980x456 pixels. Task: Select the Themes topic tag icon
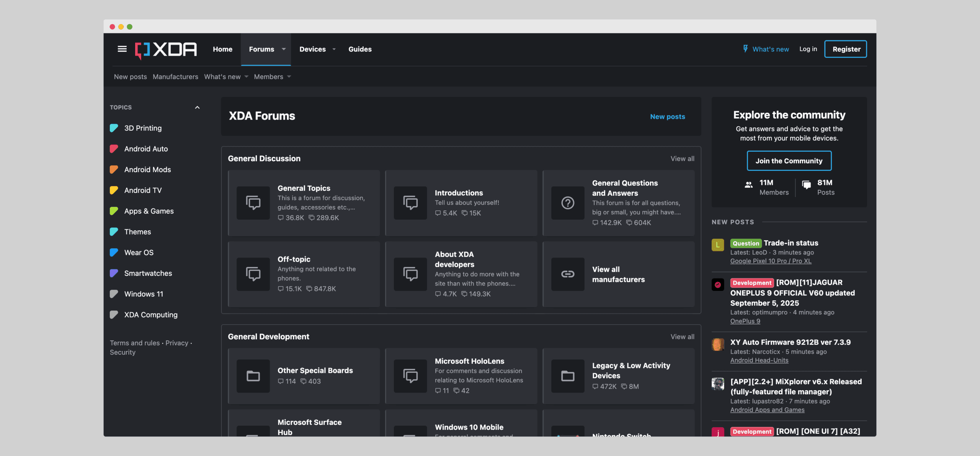click(x=114, y=231)
